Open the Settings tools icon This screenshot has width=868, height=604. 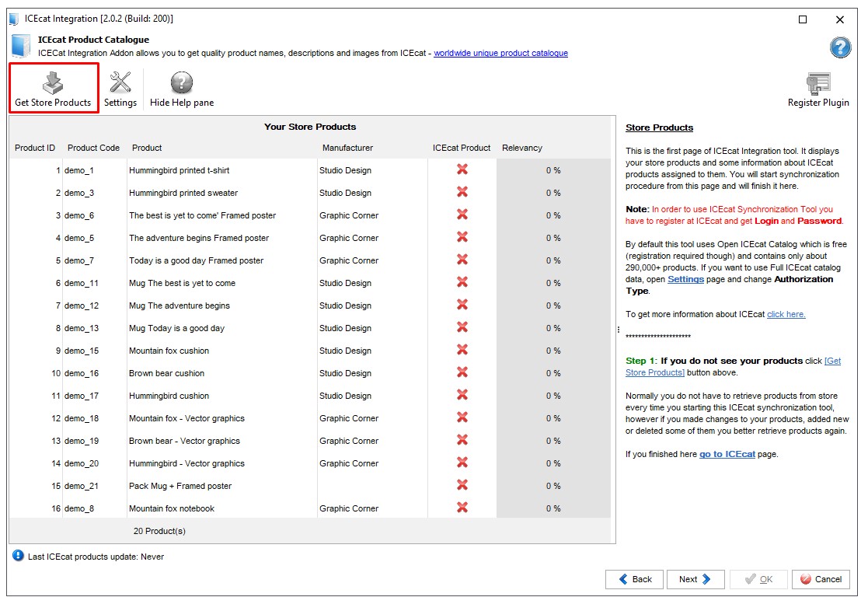pyautogui.click(x=120, y=82)
